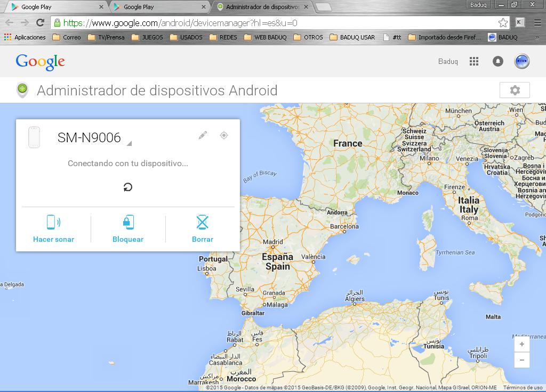Viewport: 546px width, 392px height.
Task: Zoom in on the map
Action: [x=521, y=344]
